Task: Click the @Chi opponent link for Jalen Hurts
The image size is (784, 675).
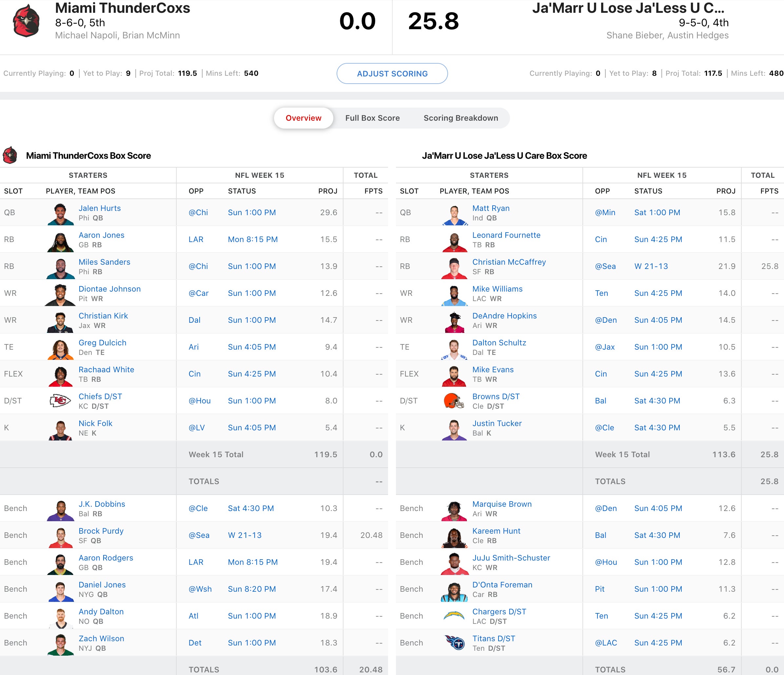Action: pos(198,213)
